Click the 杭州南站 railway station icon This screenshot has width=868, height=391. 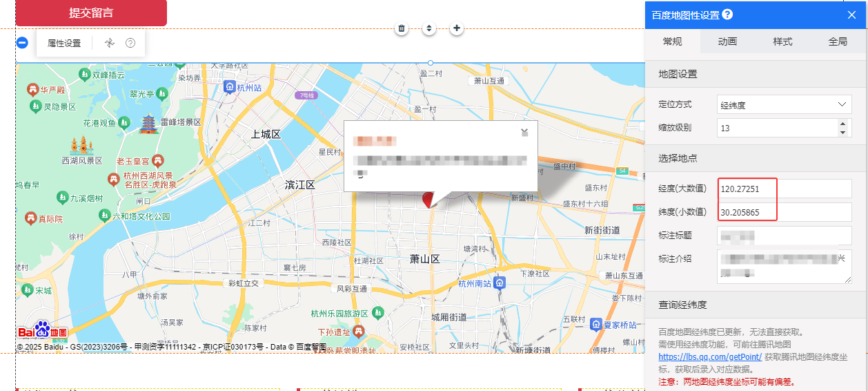click(500, 283)
